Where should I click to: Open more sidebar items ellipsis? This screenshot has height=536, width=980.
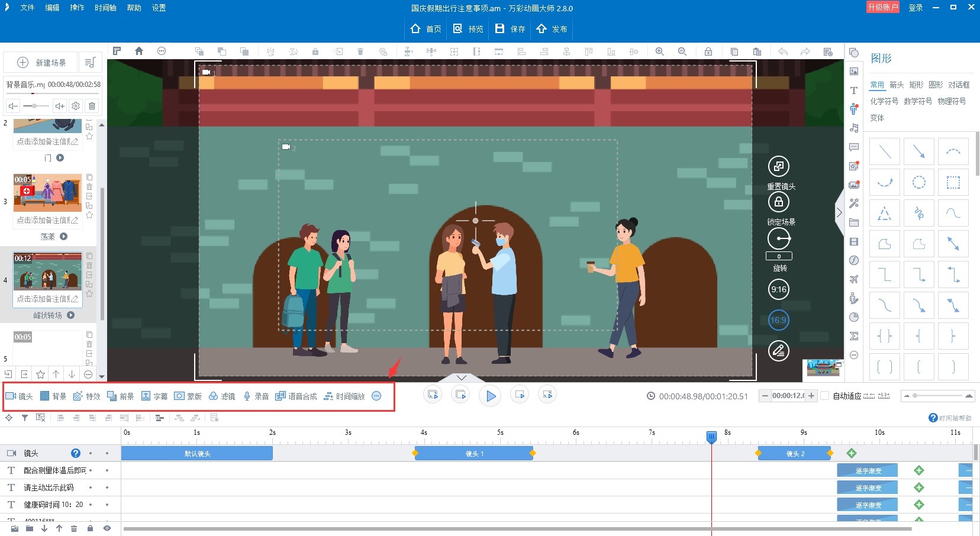point(853,355)
